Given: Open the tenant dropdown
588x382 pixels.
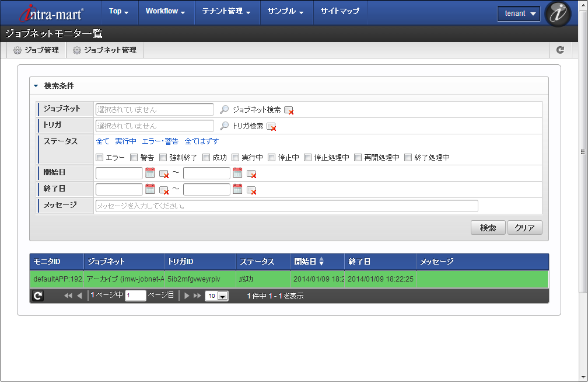Looking at the screenshot, I should (x=519, y=13).
